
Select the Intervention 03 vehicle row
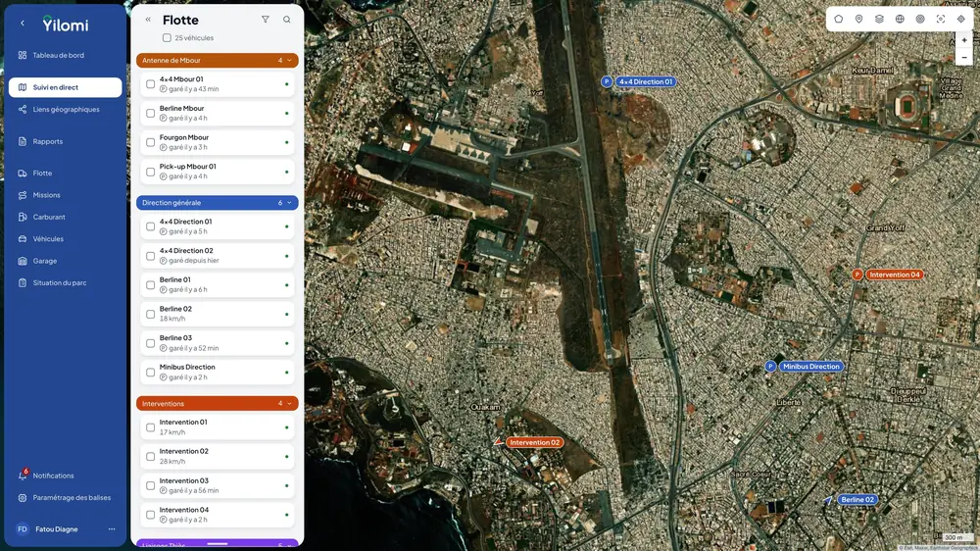point(217,485)
